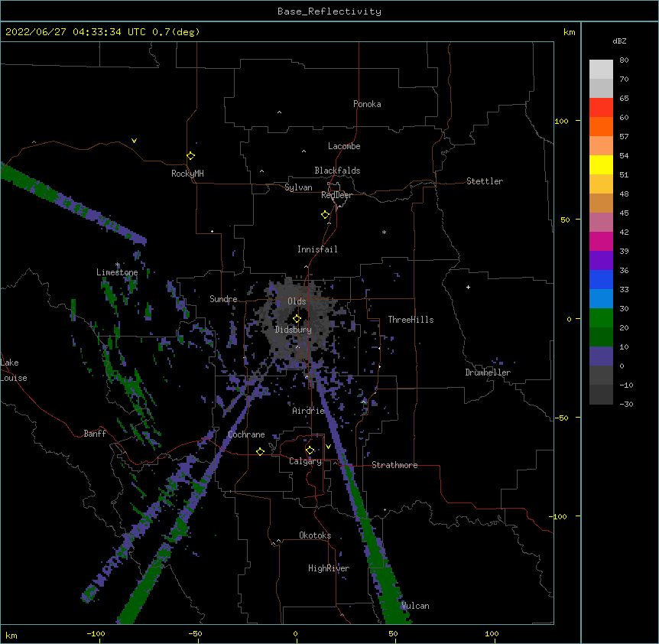Click the Drumheller label
The image size is (659, 644).
coord(488,372)
